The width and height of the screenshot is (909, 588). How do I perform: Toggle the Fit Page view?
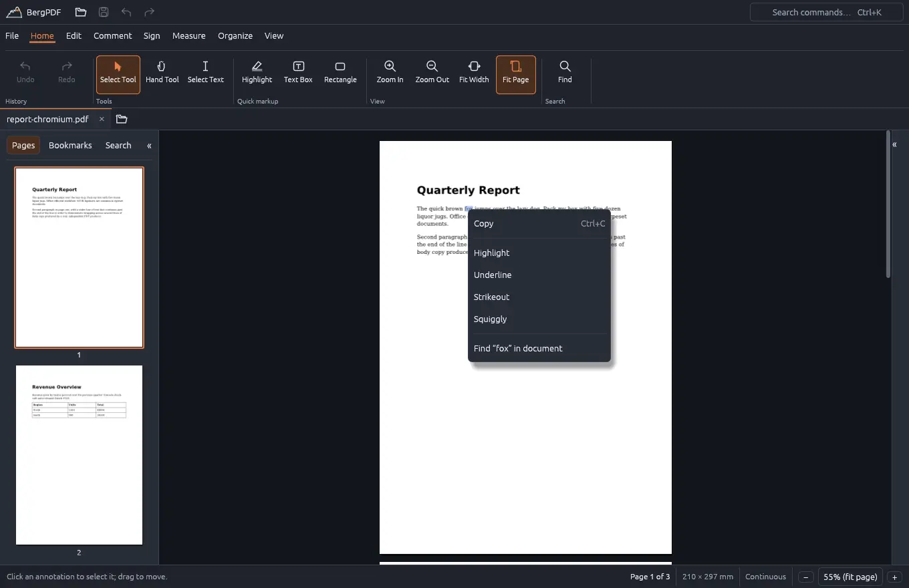pos(516,74)
